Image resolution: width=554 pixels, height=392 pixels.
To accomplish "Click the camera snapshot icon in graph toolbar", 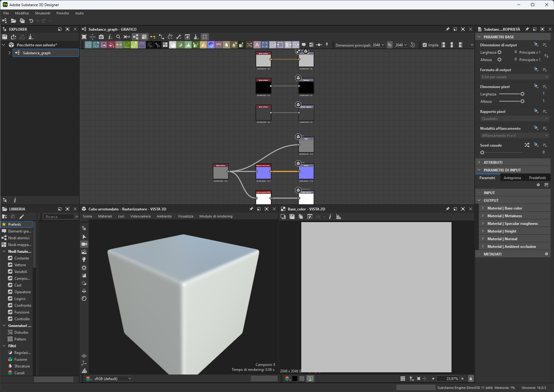I will coord(101,37).
